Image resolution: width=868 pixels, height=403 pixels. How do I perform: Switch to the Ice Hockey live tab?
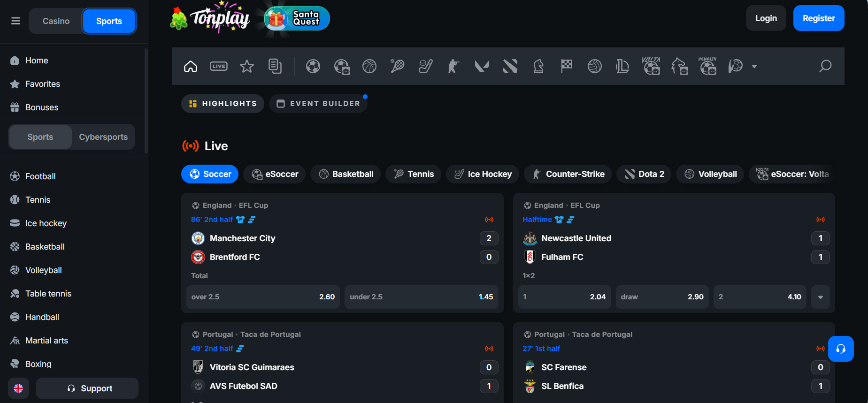(483, 174)
